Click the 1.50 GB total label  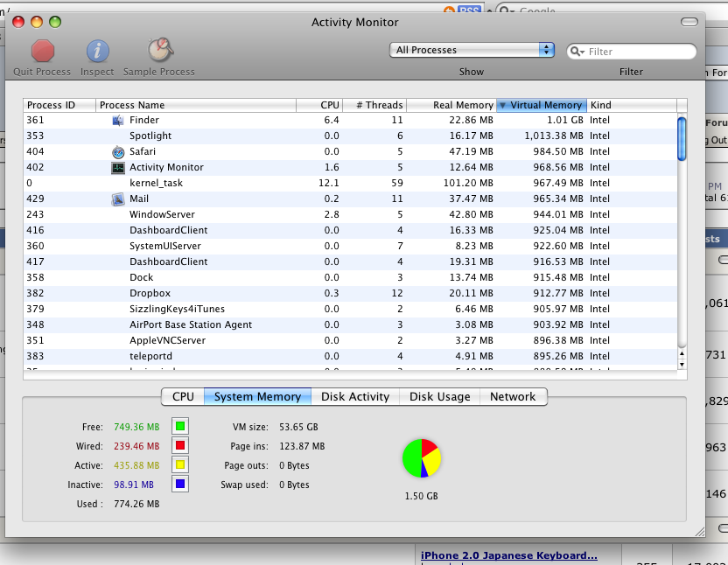click(x=421, y=496)
